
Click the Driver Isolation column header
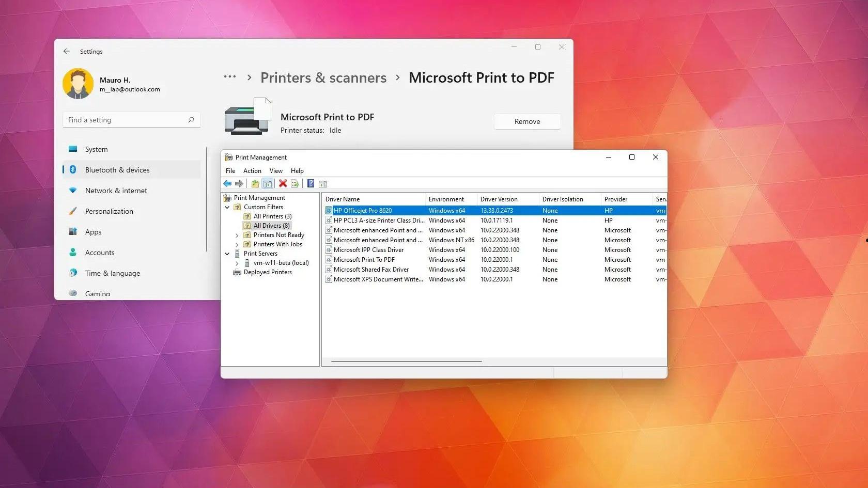[x=570, y=199]
